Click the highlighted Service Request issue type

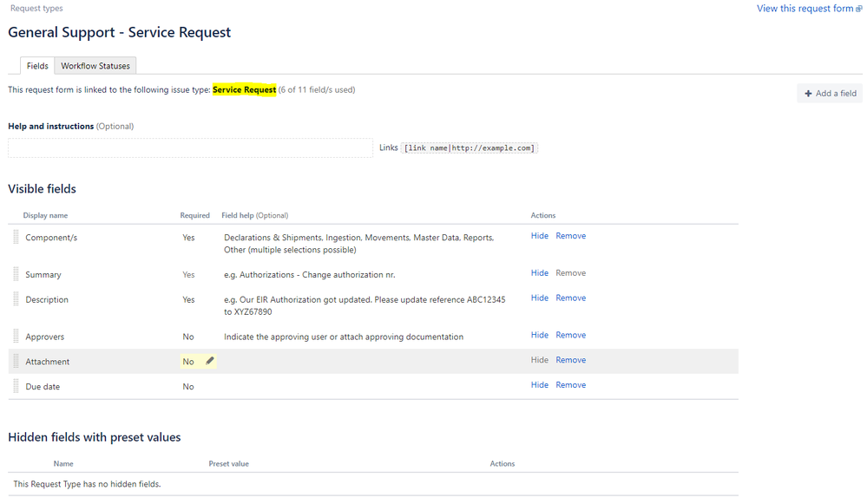[x=245, y=89]
